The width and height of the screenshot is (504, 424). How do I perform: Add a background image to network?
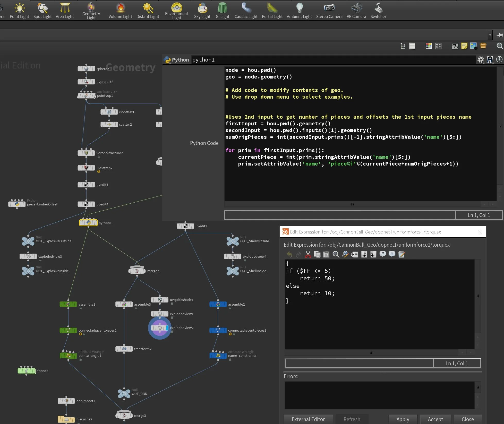pos(473,46)
